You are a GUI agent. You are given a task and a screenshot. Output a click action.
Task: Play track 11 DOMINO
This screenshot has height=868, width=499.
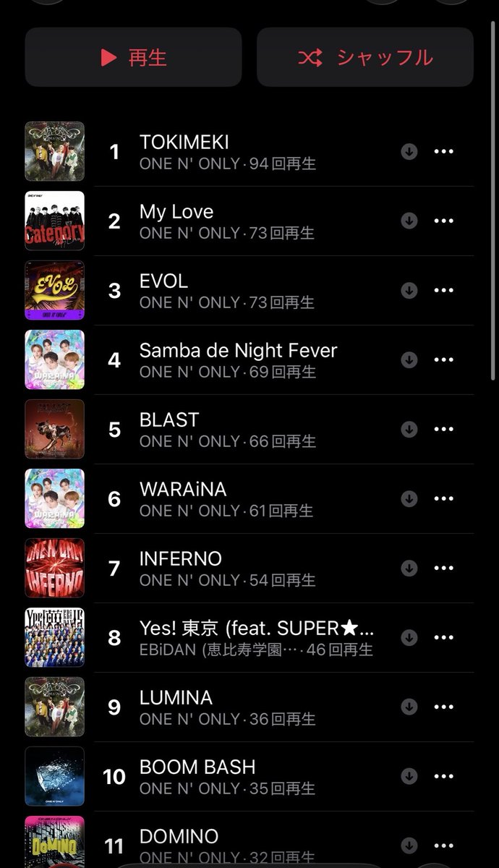coord(249,842)
